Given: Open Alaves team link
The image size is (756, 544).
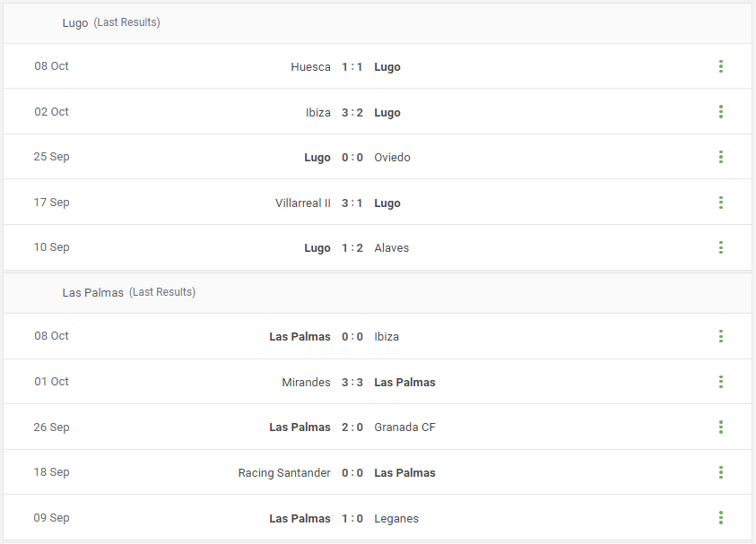Looking at the screenshot, I should point(392,248).
